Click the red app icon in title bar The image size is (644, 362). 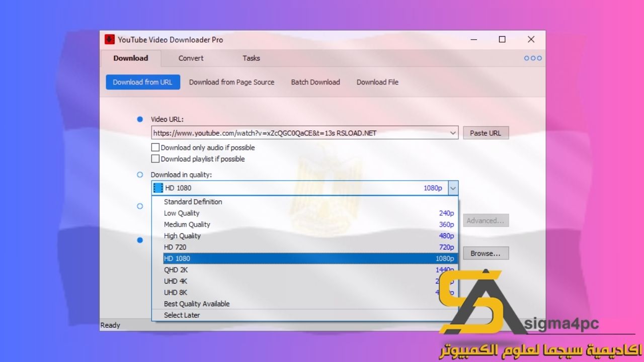[x=110, y=39]
